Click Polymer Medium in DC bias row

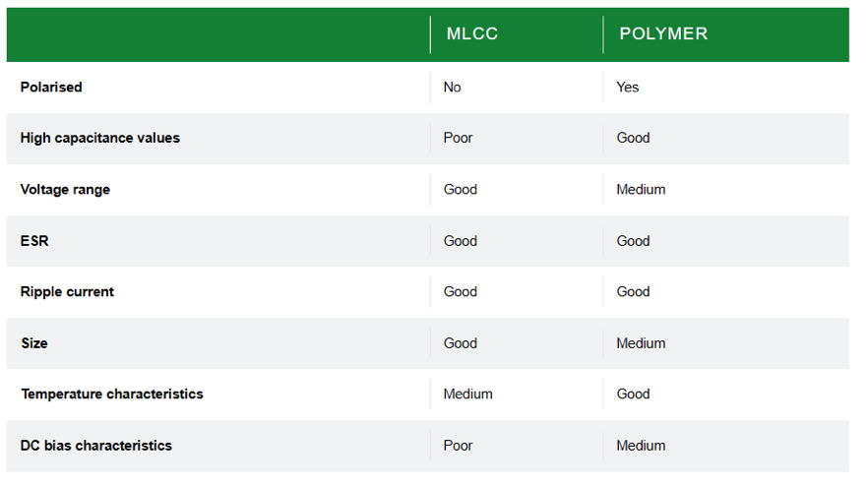[641, 446]
